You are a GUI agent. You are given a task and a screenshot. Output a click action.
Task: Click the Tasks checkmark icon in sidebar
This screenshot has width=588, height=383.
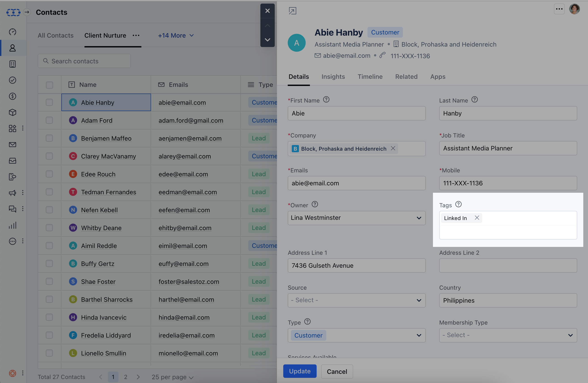pos(12,80)
